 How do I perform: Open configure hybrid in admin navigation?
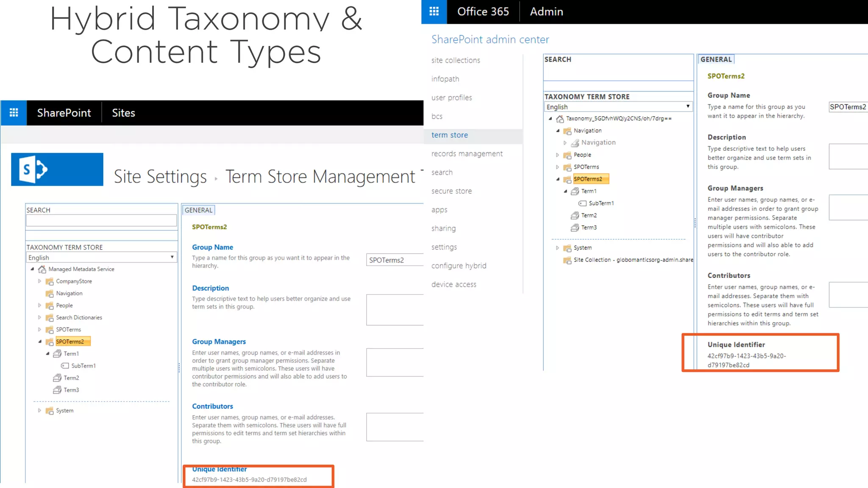[x=459, y=266]
